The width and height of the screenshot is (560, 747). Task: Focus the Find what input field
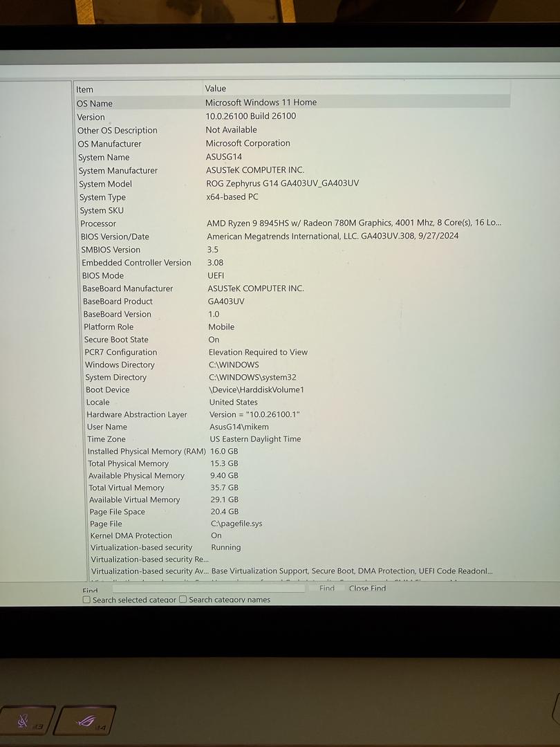[209, 589]
